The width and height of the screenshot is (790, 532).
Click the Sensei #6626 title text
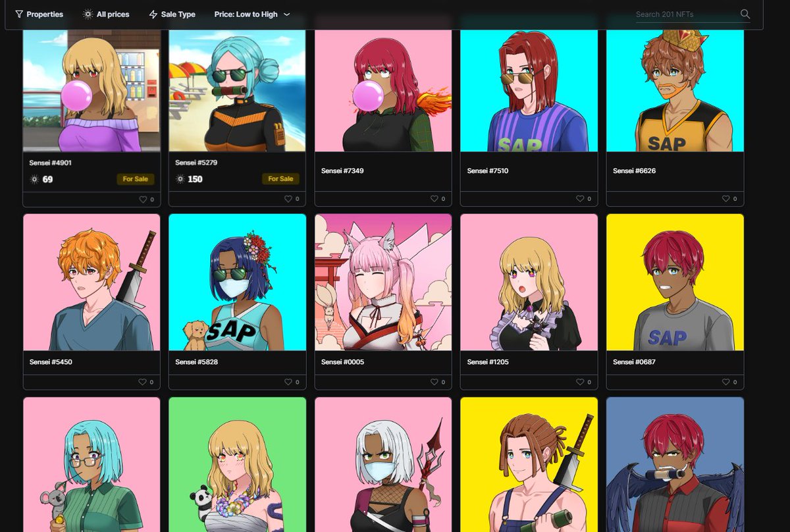pos(635,171)
